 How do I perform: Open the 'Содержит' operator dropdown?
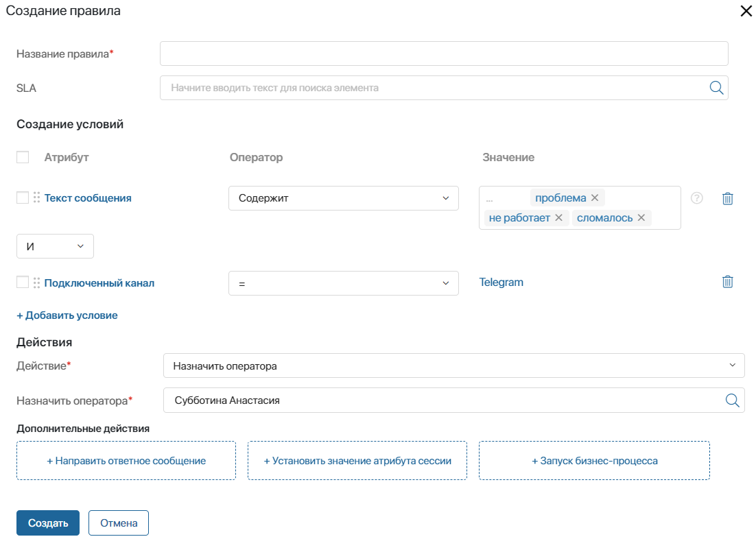tap(343, 198)
